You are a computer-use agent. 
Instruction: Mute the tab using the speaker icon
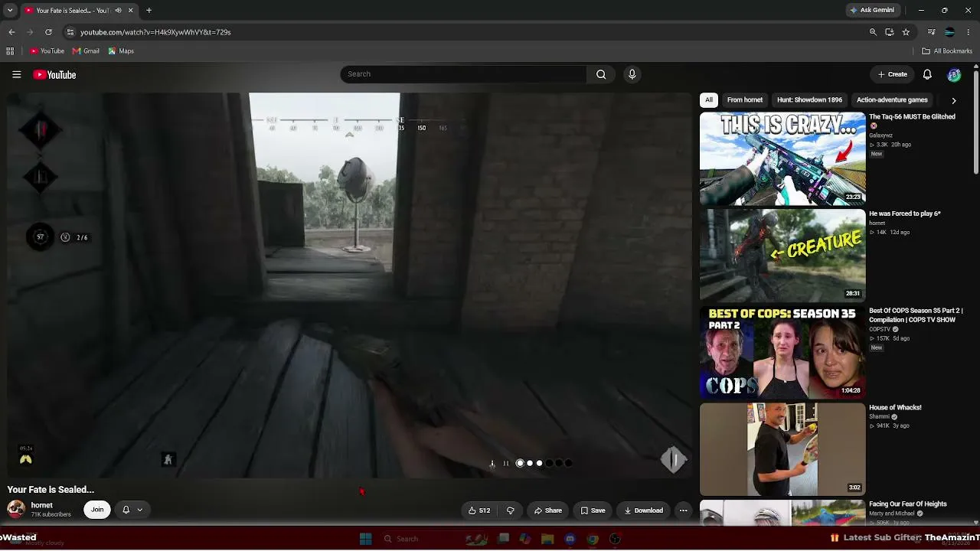(x=118, y=11)
